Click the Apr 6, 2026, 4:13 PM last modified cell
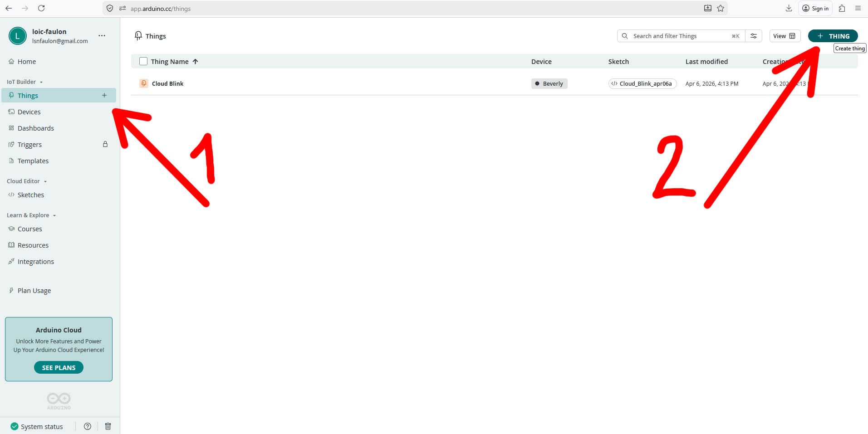868x434 pixels. click(x=712, y=83)
